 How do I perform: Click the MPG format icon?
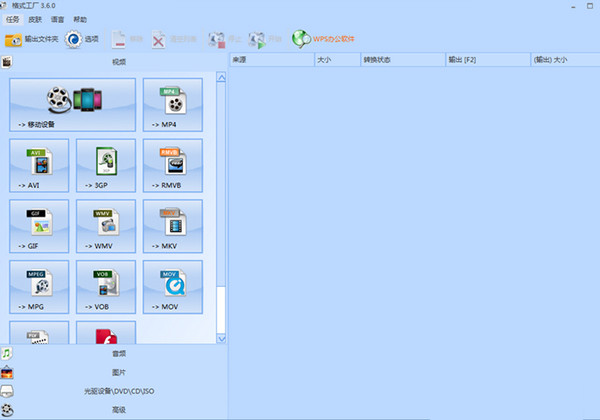tap(39, 287)
